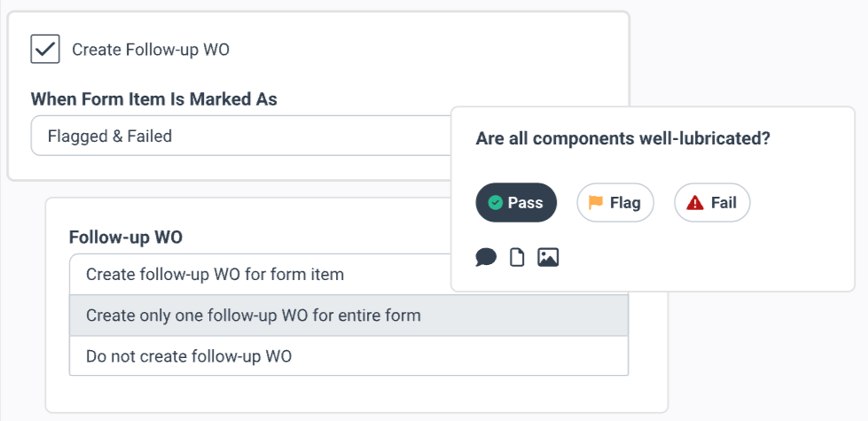868x421 pixels.
Task: Click the red warning triangle icon
Action: pos(695,203)
